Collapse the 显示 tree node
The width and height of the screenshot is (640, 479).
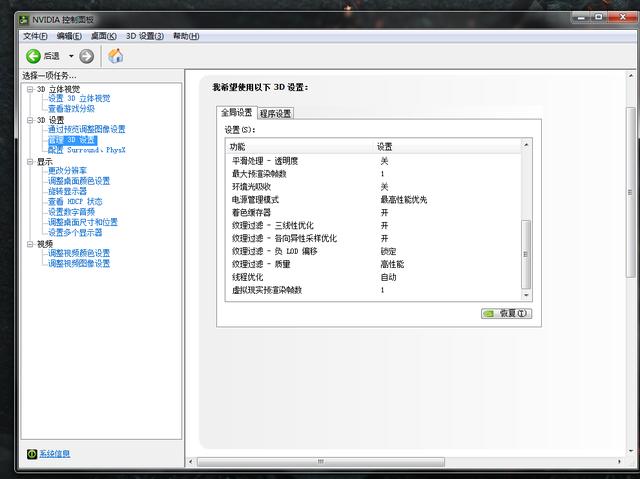(x=30, y=162)
